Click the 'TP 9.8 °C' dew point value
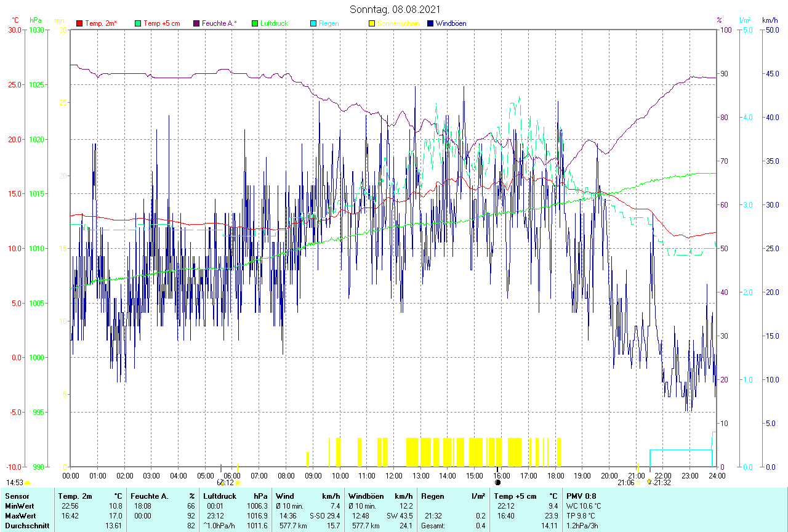The height and width of the screenshot is (532, 788). [x=582, y=516]
